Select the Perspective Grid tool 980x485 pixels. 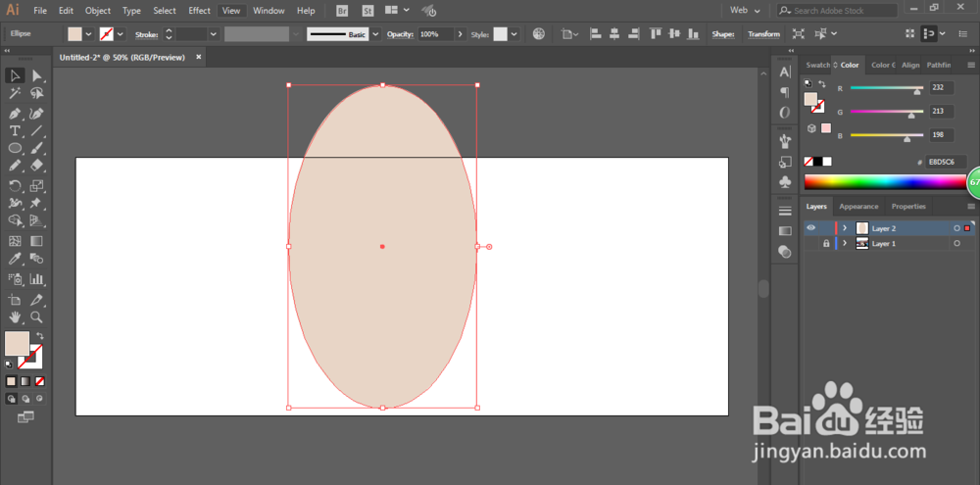click(37, 220)
